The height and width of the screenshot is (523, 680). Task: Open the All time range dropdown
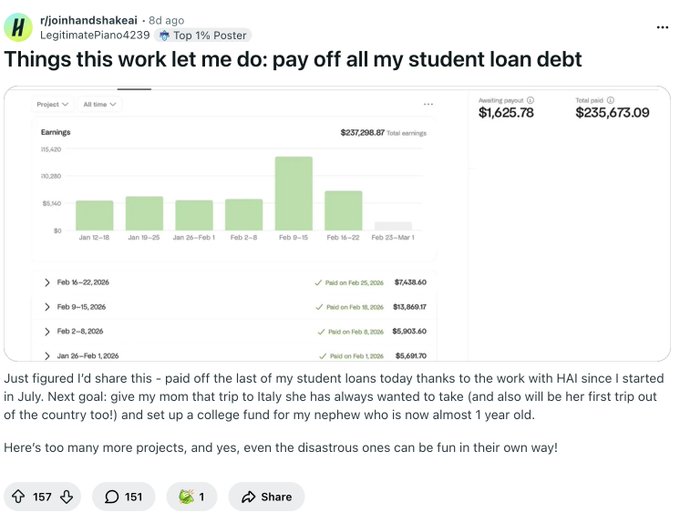100,104
